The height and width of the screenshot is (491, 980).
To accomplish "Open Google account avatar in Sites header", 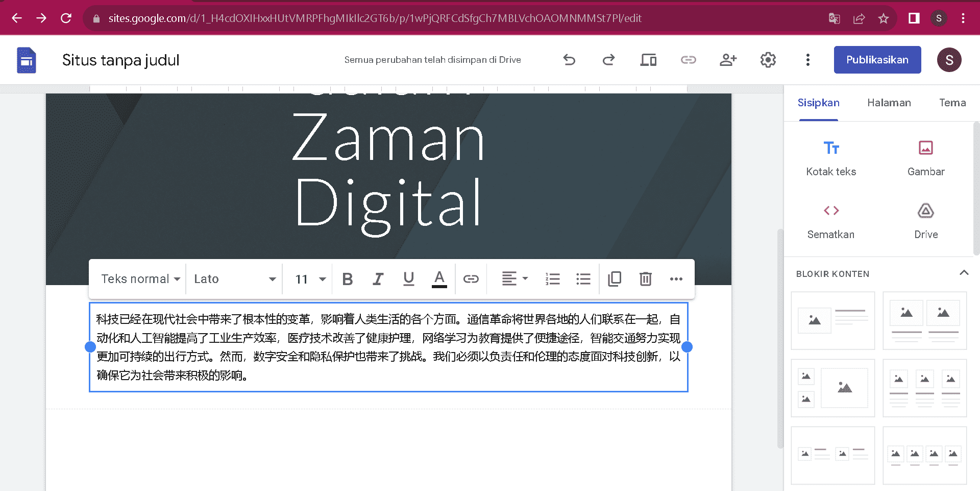I will [949, 60].
